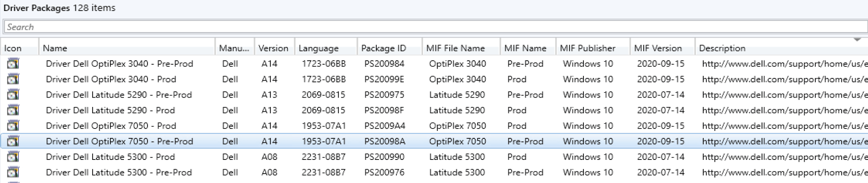Select Driver Dell Latitude 5290 - Prod row
Screen dimensions: 868x183
click(x=110, y=111)
